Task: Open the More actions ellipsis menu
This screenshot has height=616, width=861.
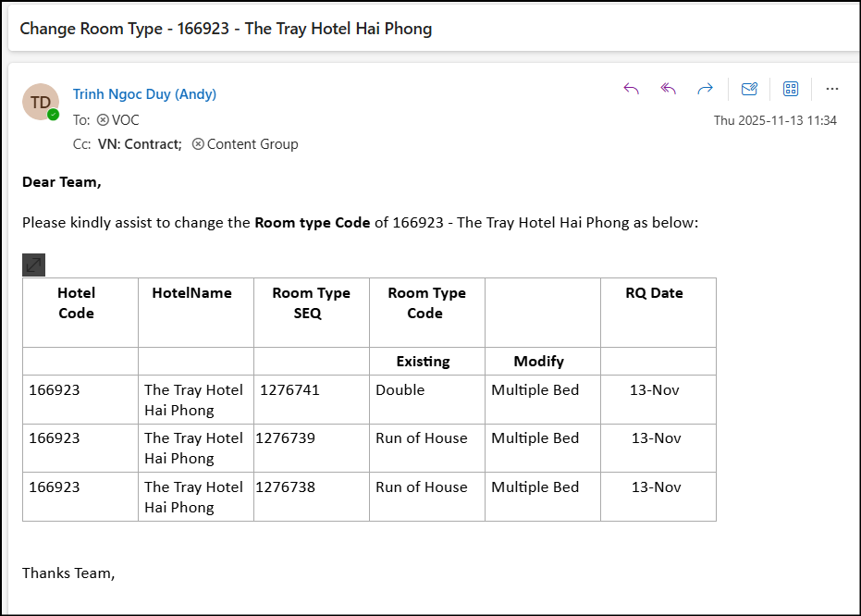Action: [x=832, y=89]
